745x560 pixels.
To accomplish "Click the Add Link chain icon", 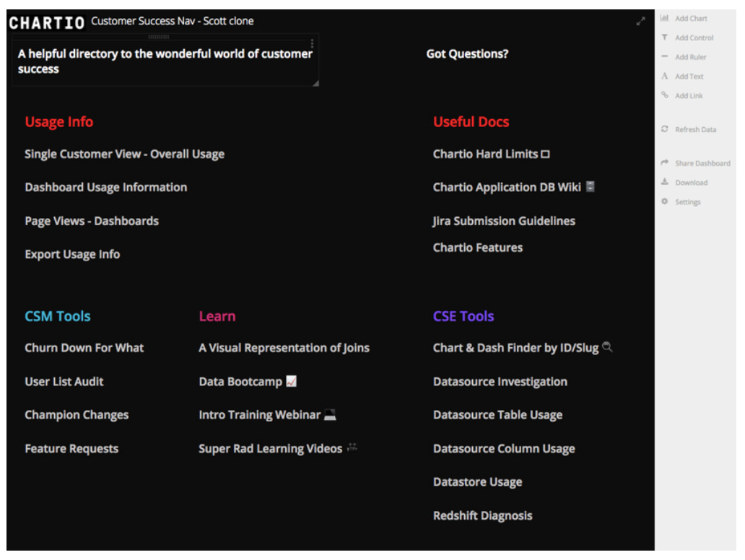I will click(664, 95).
